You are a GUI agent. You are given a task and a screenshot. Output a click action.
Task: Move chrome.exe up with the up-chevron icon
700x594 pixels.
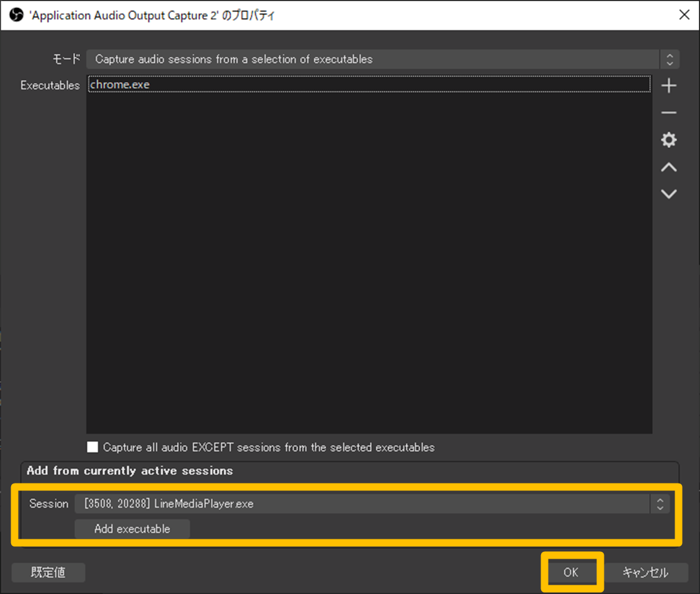669,166
